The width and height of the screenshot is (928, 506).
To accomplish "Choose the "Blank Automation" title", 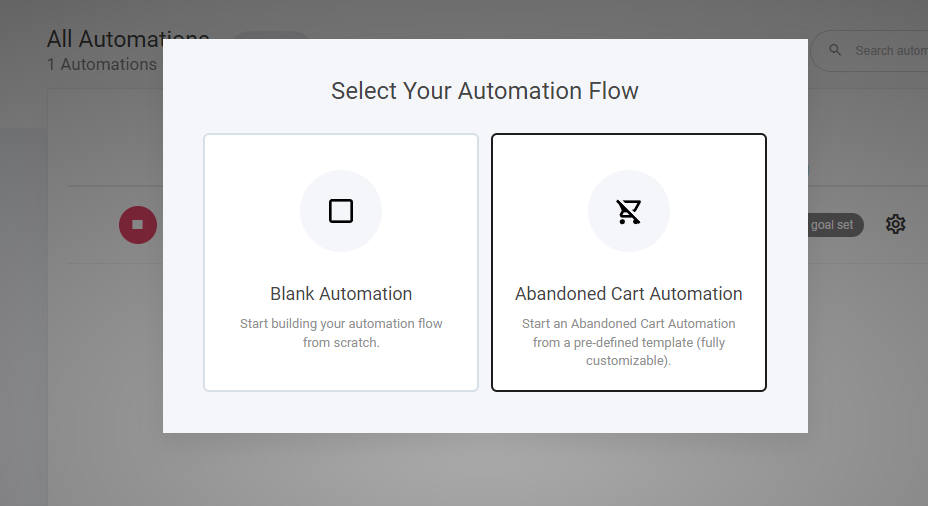I will coord(341,294).
